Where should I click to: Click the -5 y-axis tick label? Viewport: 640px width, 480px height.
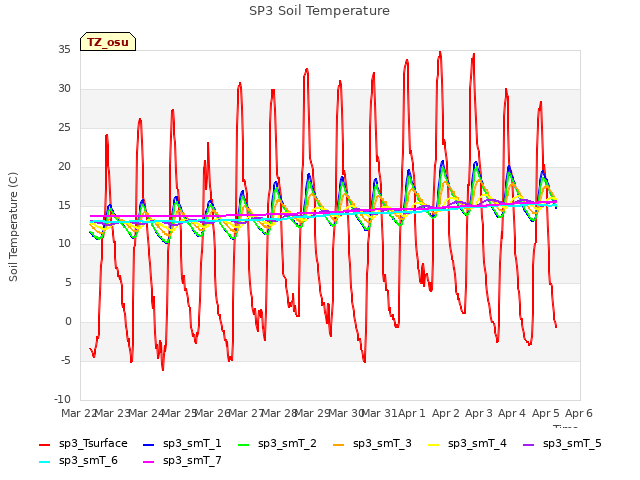pos(66,361)
